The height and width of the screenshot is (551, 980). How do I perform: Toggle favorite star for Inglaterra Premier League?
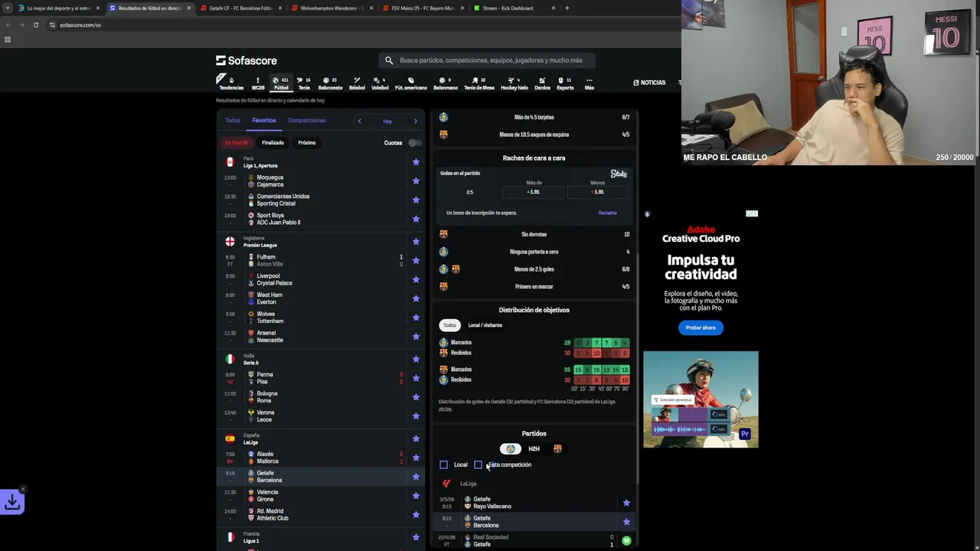[416, 241]
